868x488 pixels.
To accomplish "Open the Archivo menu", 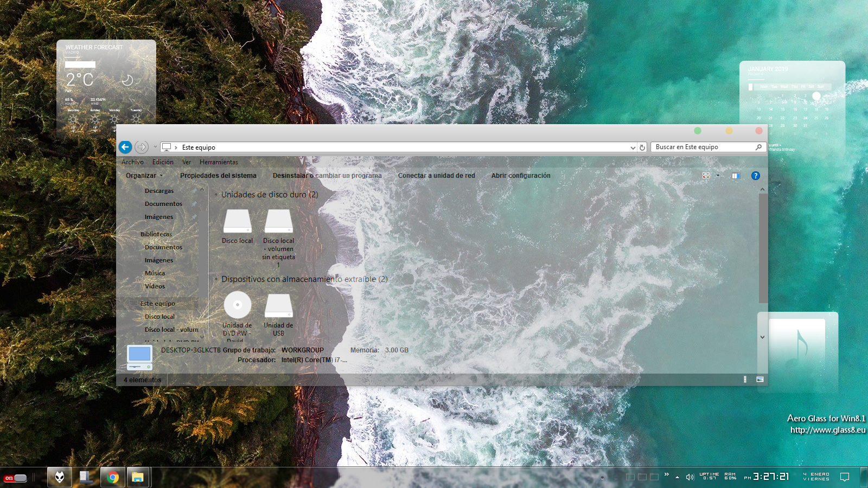I will 132,162.
